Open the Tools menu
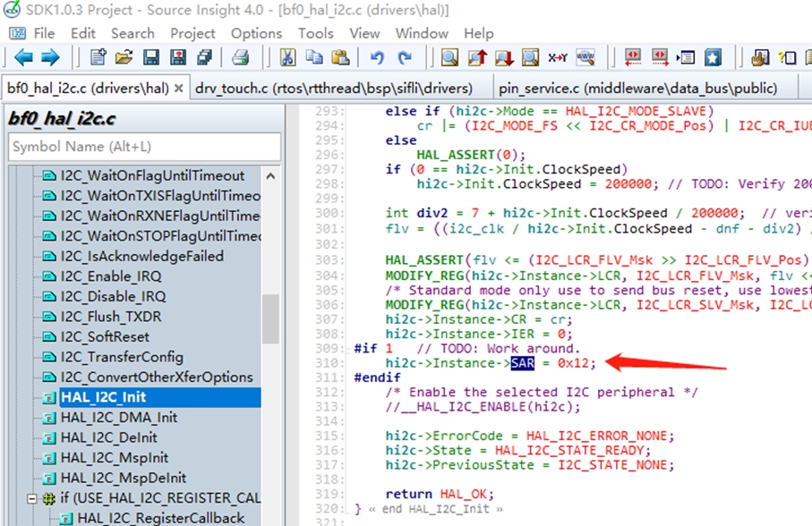812x526 pixels. click(315, 33)
